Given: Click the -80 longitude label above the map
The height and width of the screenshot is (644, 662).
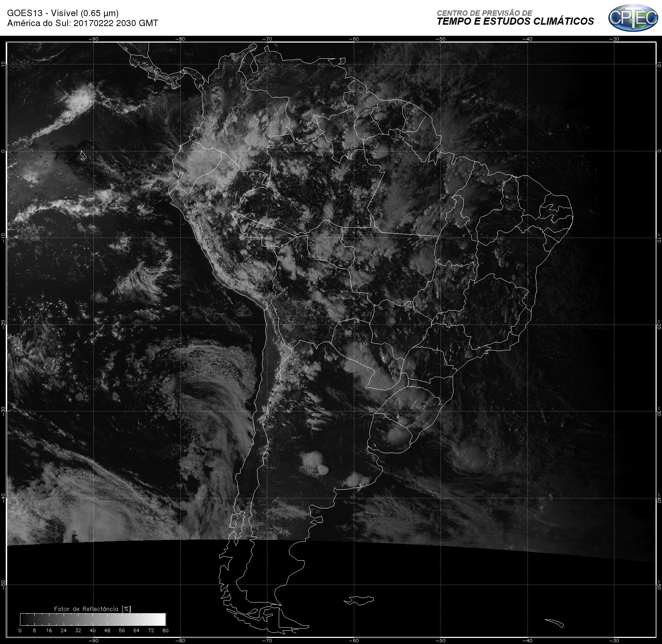Looking at the screenshot, I should pyautogui.click(x=180, y=39).
